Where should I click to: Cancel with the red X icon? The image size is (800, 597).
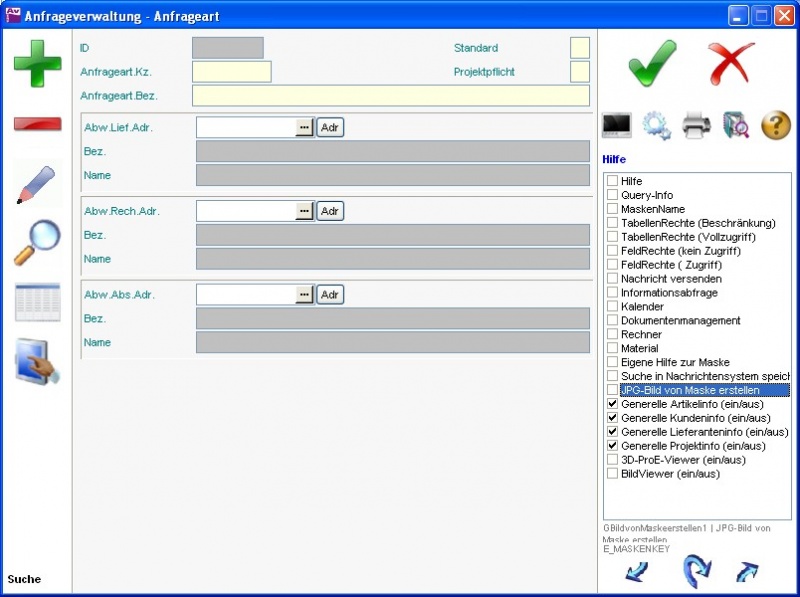732,63
